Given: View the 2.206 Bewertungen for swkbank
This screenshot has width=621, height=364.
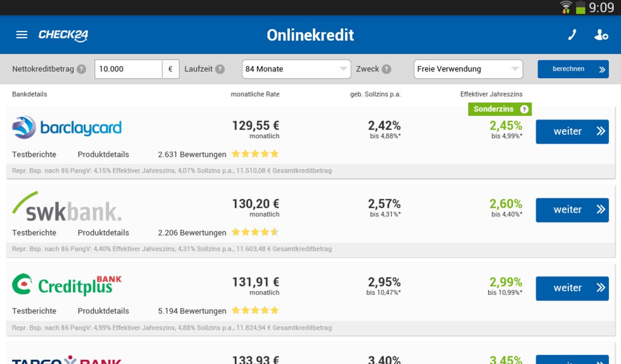Looking at the screenshot, I should (x=192, y=233).
